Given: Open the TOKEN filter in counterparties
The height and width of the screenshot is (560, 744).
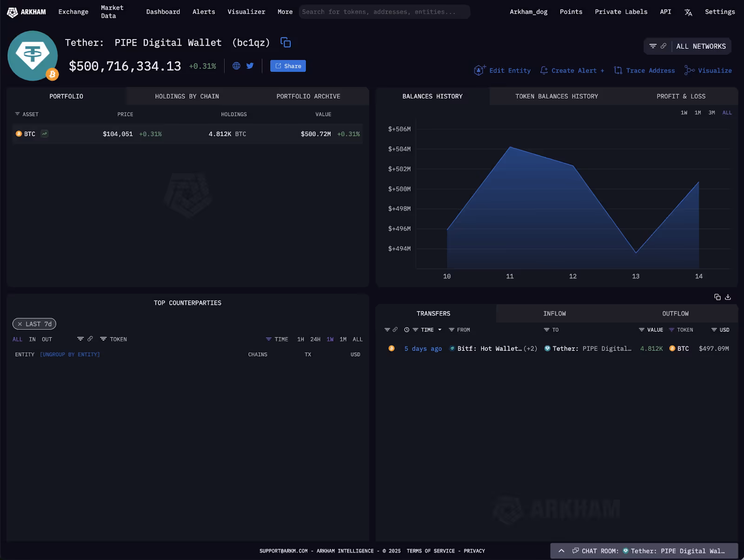Looking at the screenshot, I should tap(113, 339).
